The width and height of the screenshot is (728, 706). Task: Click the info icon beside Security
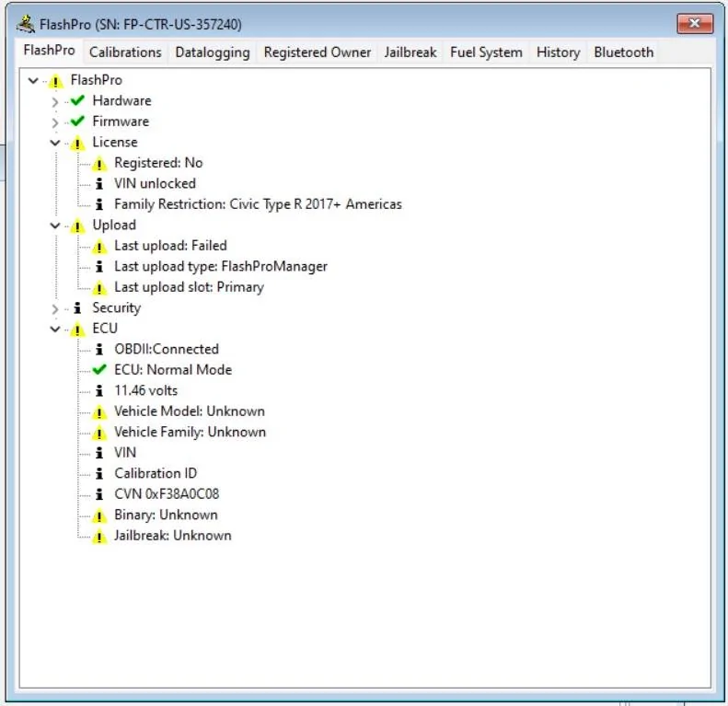77,308
